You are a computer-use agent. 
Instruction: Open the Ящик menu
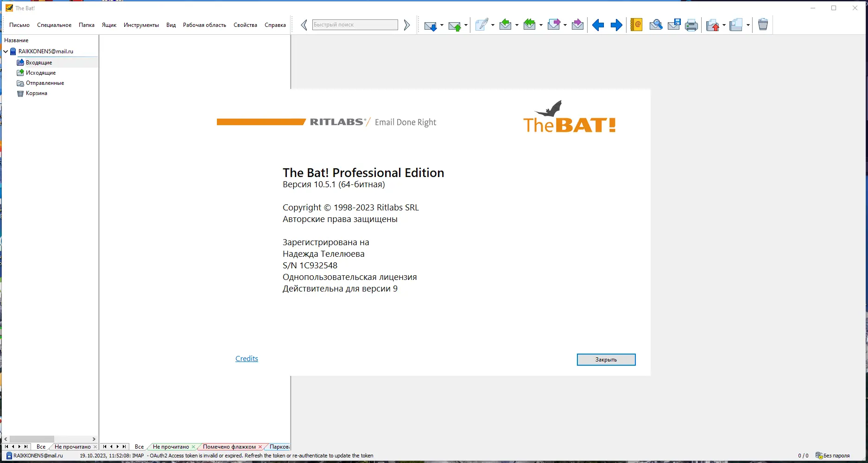coord(109,25)
